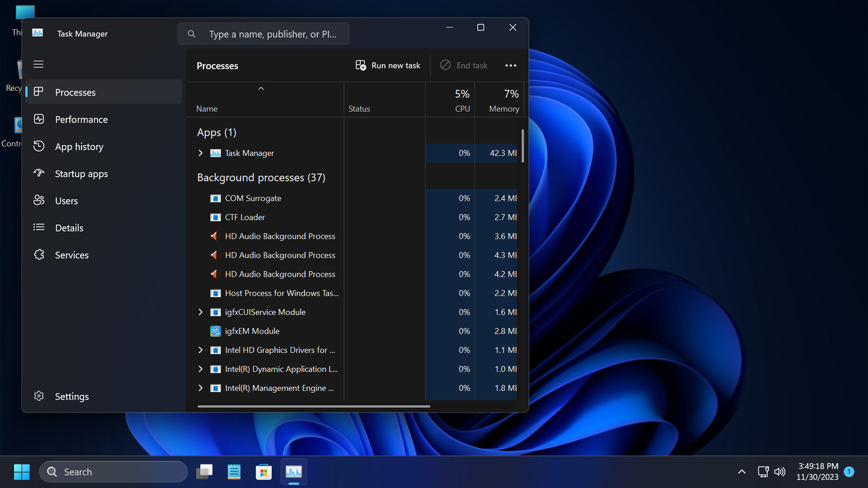Viewport: 868px width, 488px height.
Task: Expand the Task Manager process group
Action: [x=201, y=153]
